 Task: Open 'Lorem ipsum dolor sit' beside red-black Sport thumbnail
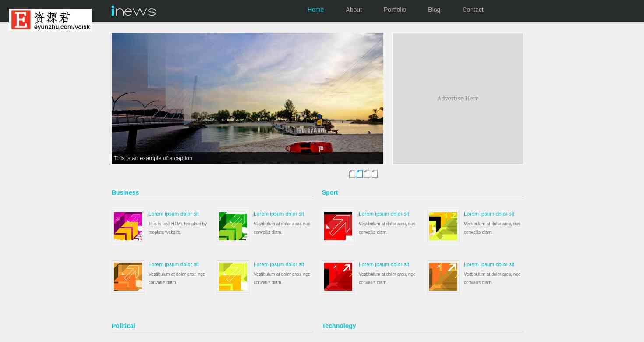384,264
